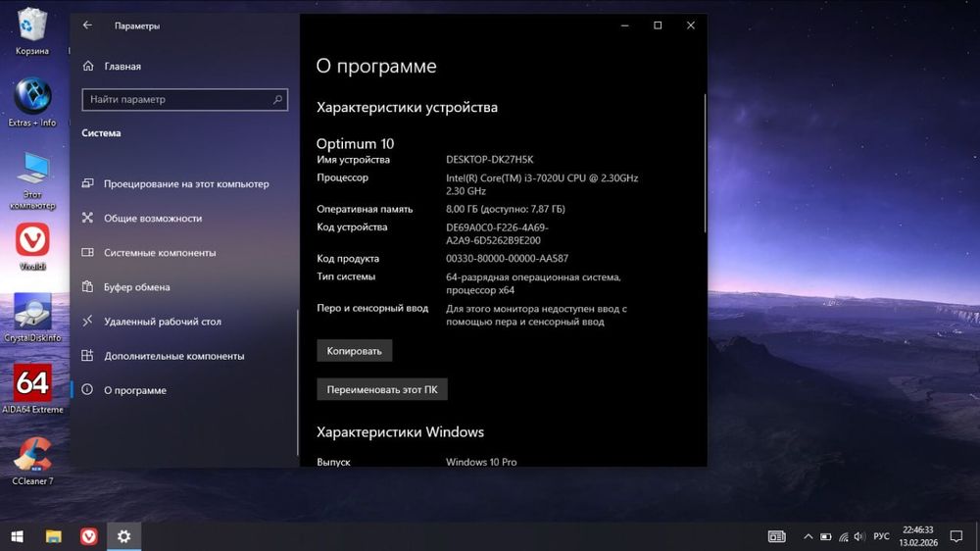Open File Explorer from the taskbar
The width and height of the screenshot is (980, 551).
pos(53,536)
